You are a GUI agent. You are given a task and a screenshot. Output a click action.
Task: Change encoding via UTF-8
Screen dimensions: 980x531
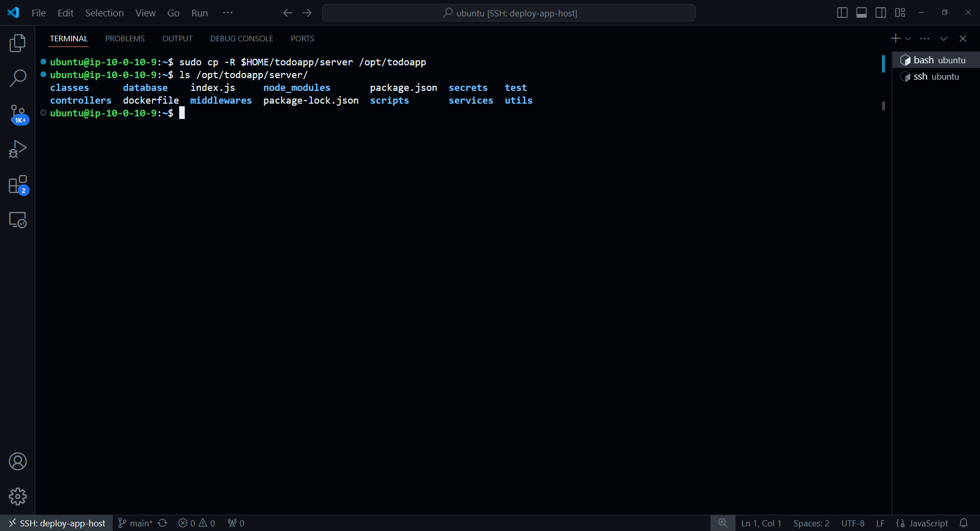(852, 523)
